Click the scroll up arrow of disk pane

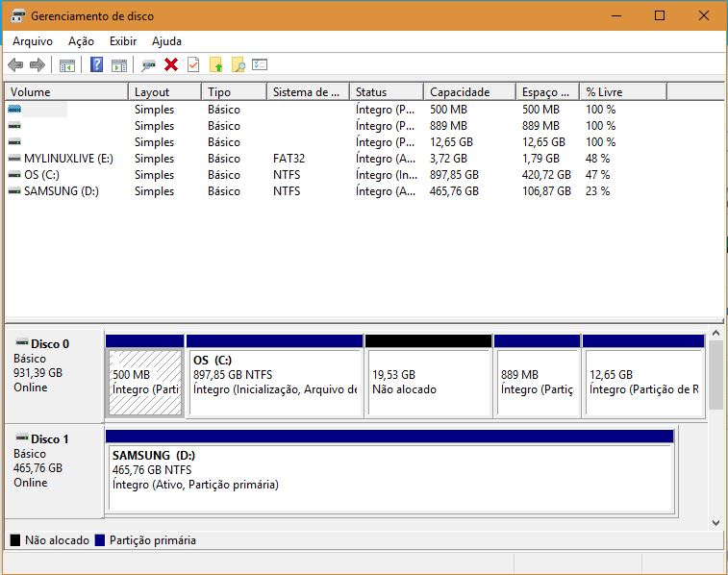pos(715,333)
